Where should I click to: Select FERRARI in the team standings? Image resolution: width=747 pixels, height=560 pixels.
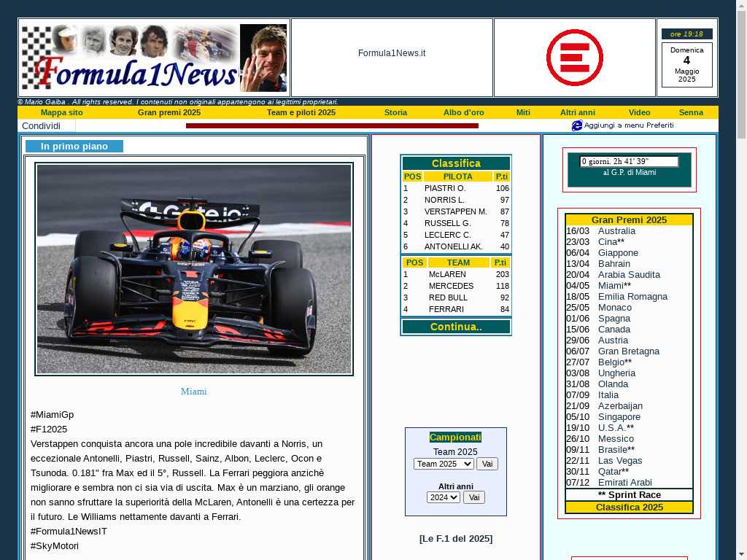pos(446,309)
